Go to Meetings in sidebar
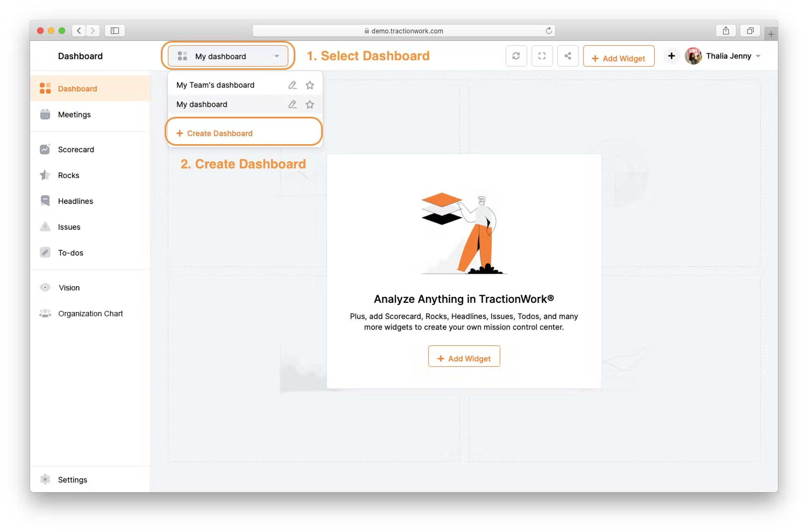This screenshot has height=532, width=808. (x=74, y=114)
